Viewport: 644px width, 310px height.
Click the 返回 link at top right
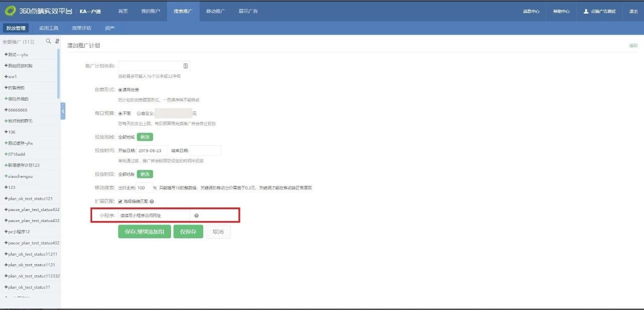pos(633,46)
